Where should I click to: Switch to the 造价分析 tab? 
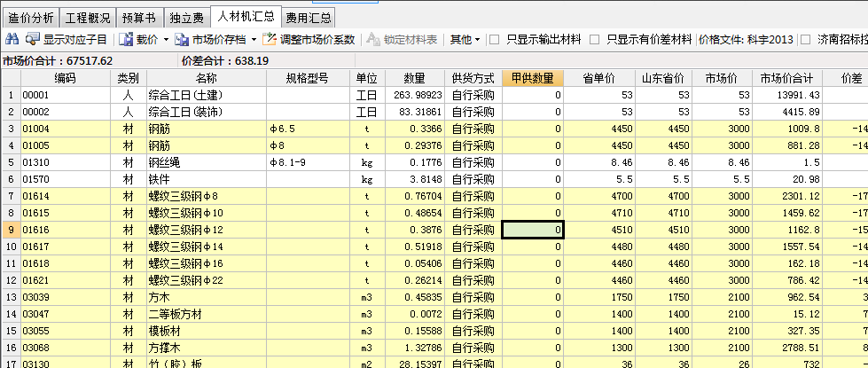pyautogui.click(x=29, y=17)
